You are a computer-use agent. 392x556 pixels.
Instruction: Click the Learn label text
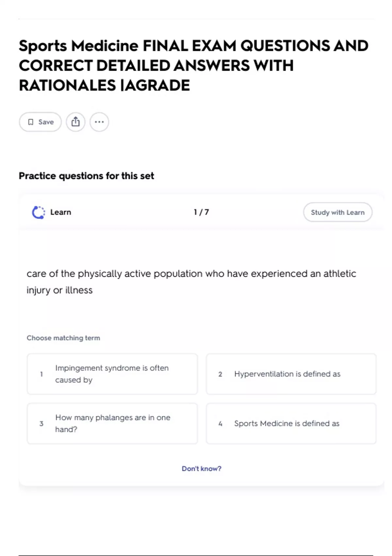click(x=61, y=212)
